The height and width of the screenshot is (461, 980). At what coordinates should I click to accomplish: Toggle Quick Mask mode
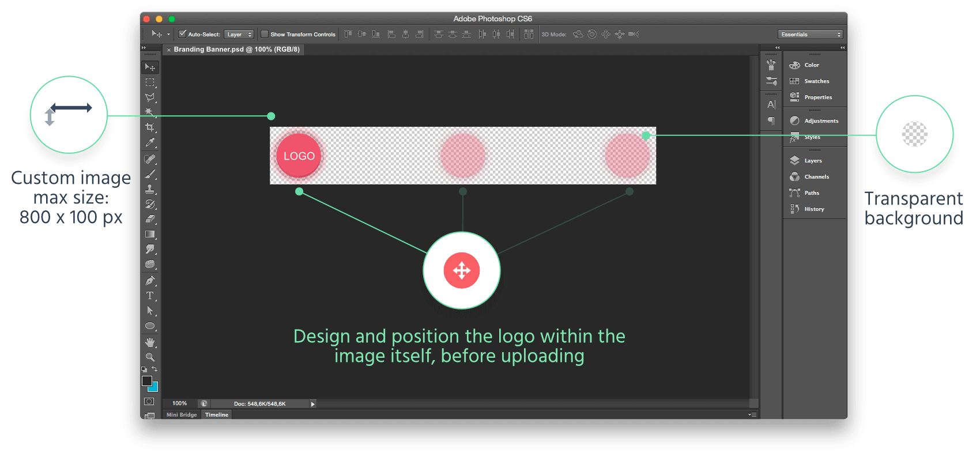pos(149,401)
